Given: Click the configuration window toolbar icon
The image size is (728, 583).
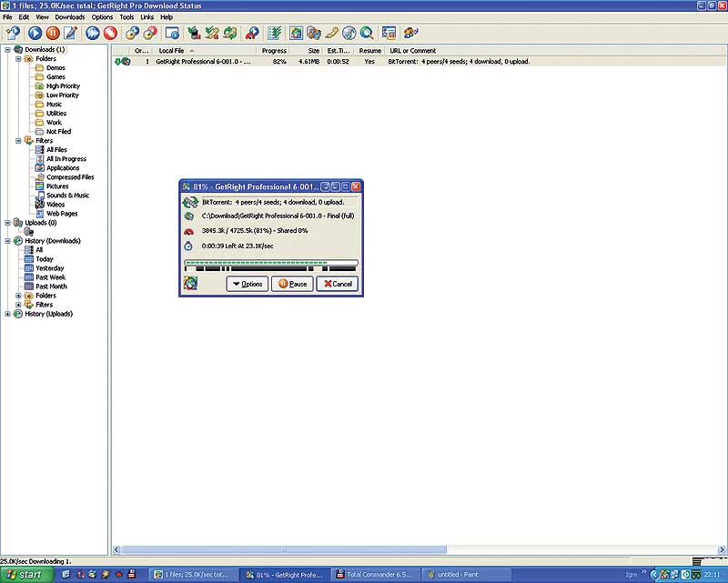Looking at the screenshot, I should coord(389,33).
